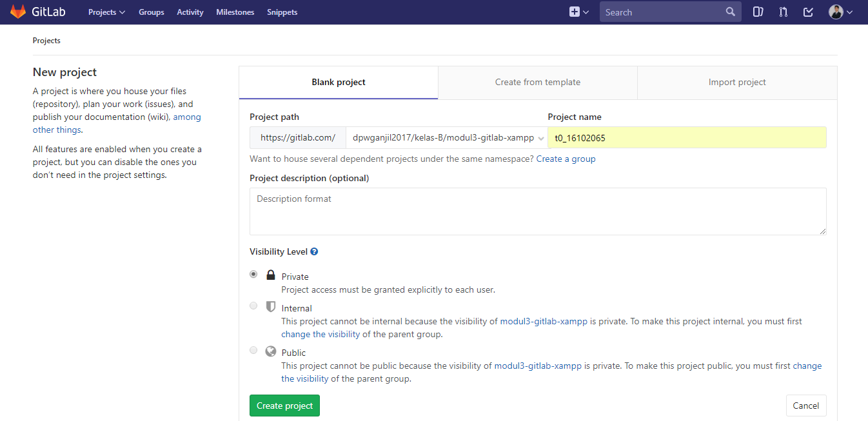Click the Cancel button
The width and height of the screenshot is (868, 421).
click(806, 406)
